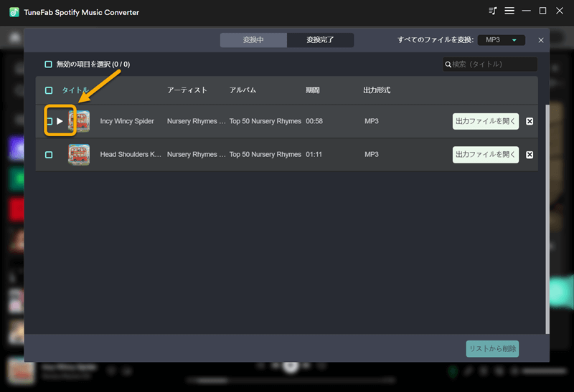Click the Incy Wincy Spider album thumbnail
Viewport: 574px width, 392px height.
79,121
